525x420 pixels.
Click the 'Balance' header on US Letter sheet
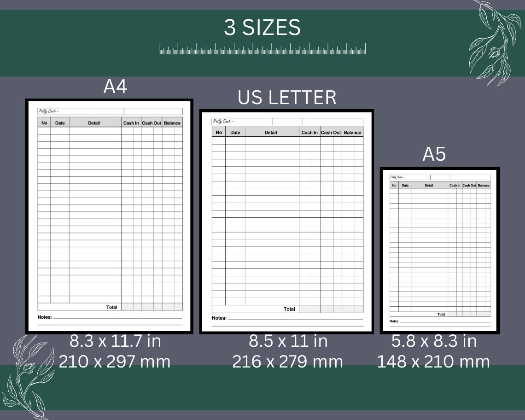[353, 133]
